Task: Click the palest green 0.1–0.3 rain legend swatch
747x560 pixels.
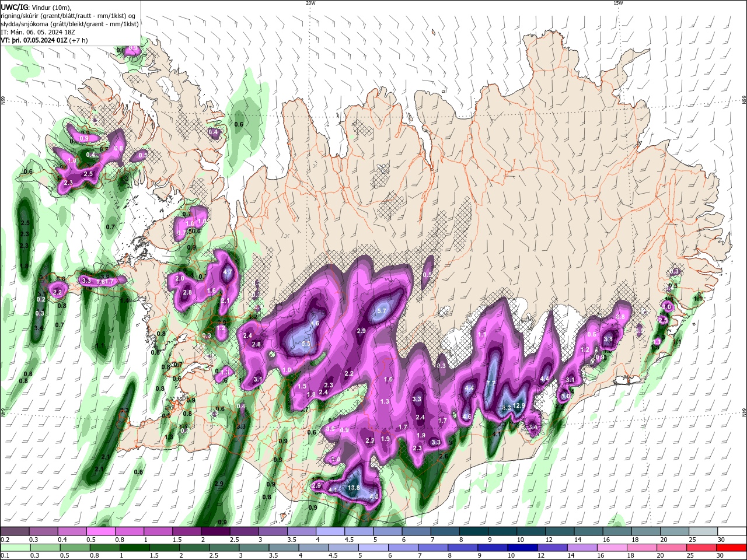Action: [x=15, y=548]
